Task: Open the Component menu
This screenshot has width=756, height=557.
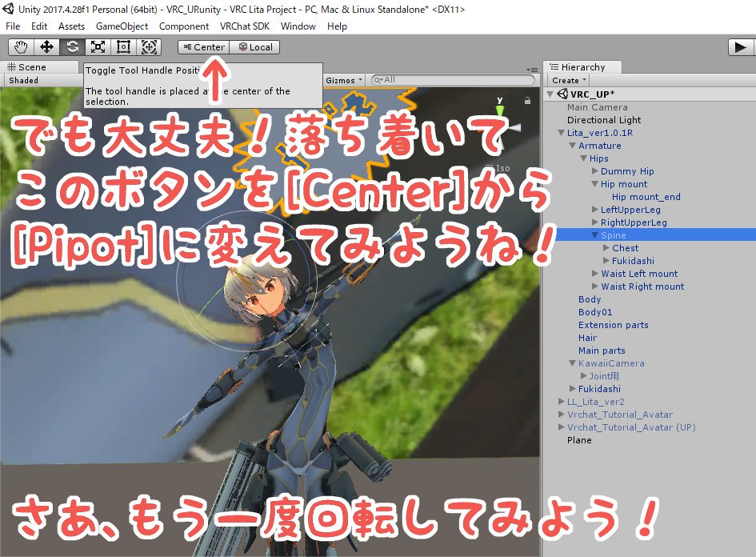Action: (184, 26)
